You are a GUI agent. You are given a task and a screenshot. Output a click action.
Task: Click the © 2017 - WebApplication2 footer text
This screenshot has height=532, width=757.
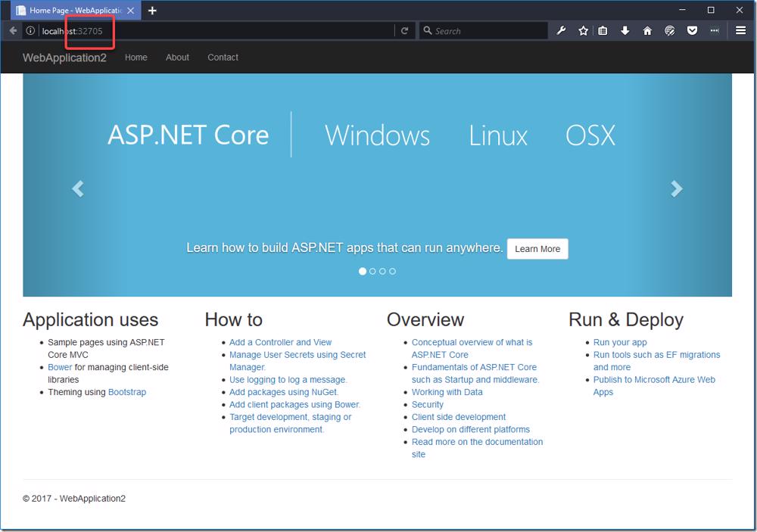click(x=74, y=498)
